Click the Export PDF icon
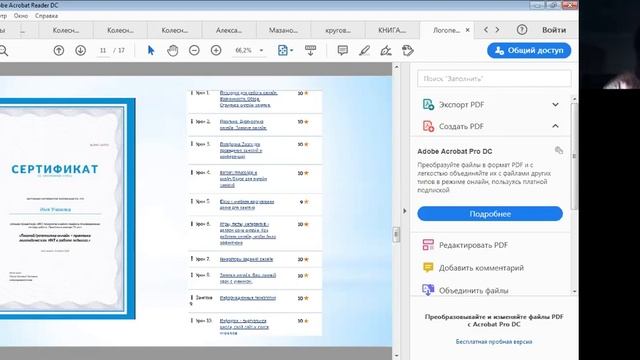Viewport: 640px width, 360px height. [x=428, y=104]
